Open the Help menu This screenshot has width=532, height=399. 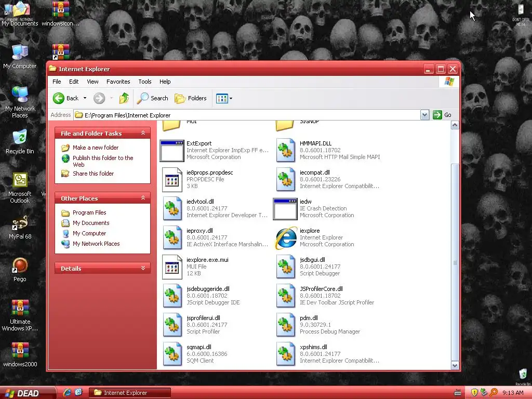point(165,82)
